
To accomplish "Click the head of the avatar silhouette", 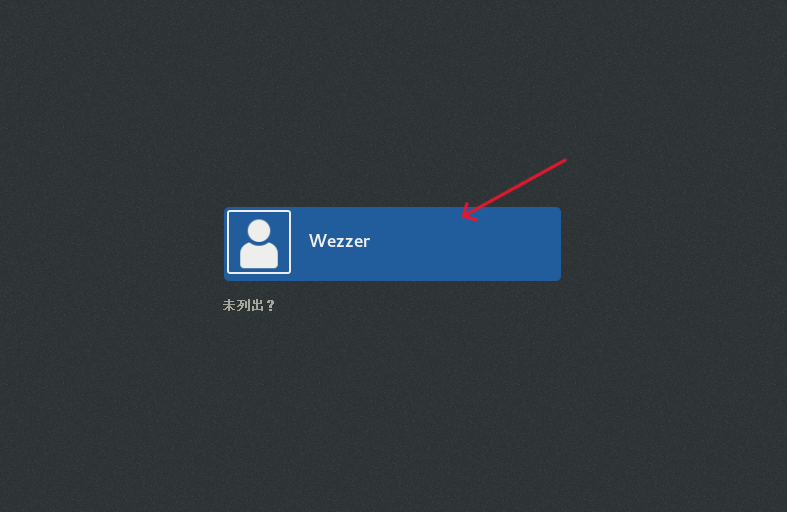I will click(259, 231).
